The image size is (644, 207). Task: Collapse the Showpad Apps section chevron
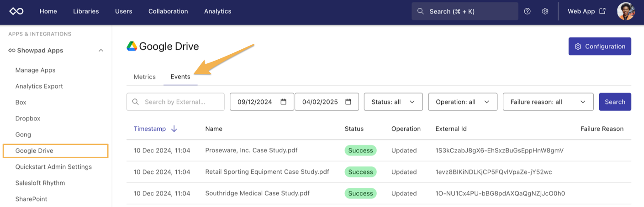coord(101,50)
